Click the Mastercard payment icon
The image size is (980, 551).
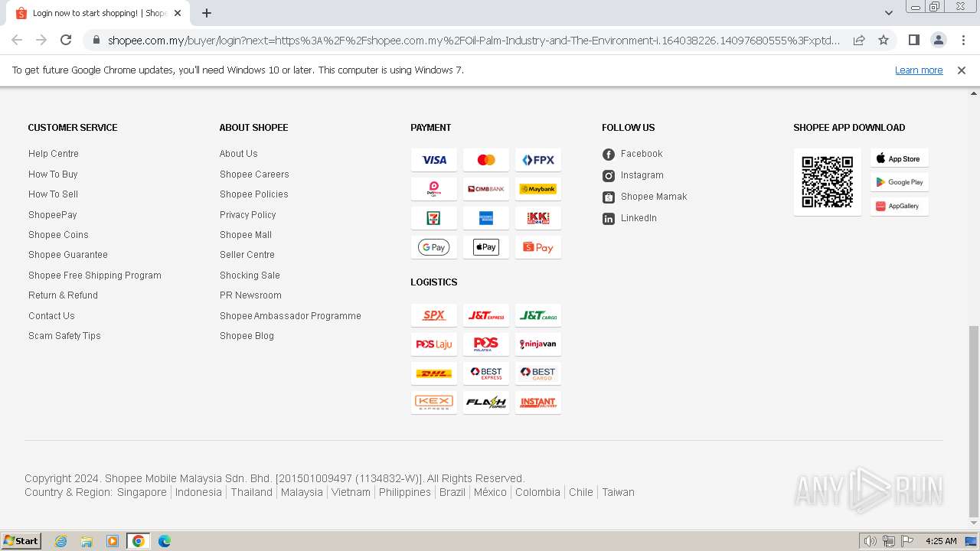[486, 160]
